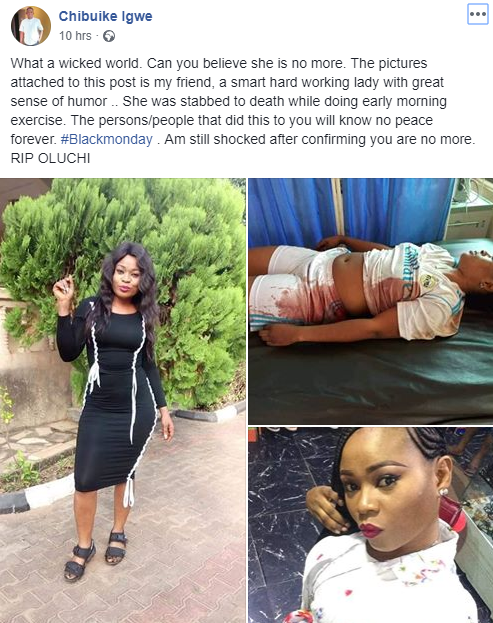Screen dimensions: 493x623
Task: Open the Chibuike Igwe profile name link
Action: (105, 16)
